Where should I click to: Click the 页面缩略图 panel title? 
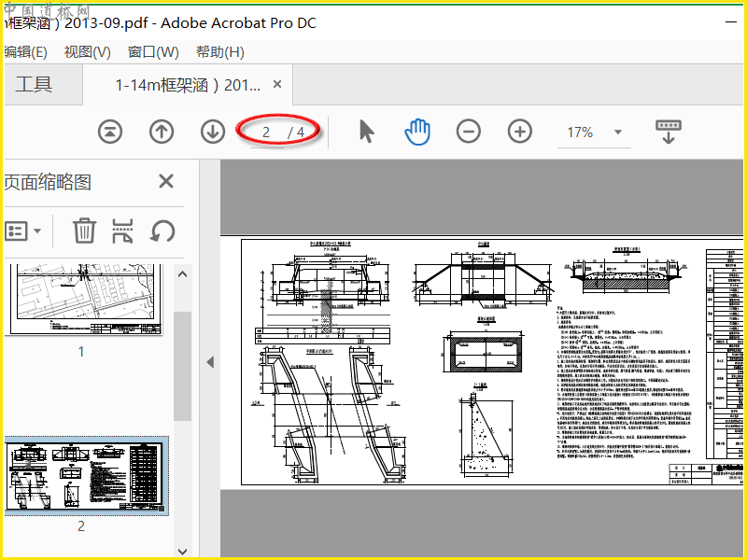click(48, 182)
